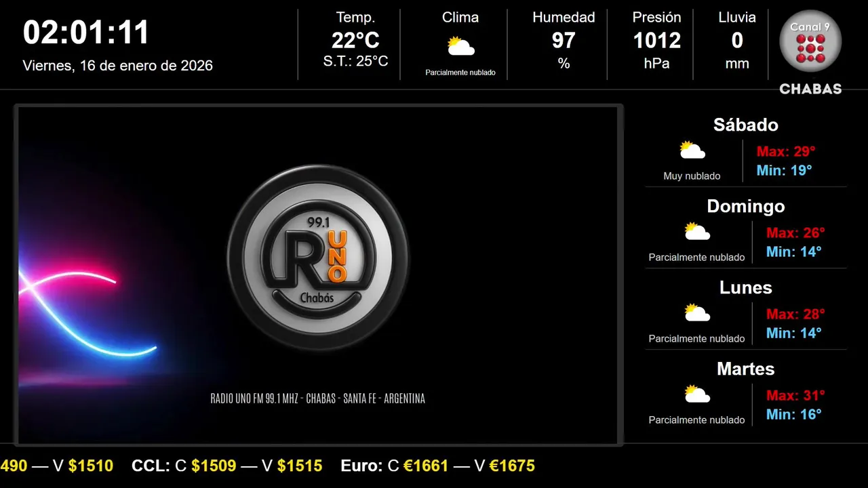Click the Martes forecast heading
868x488 pixels.
click(x=746, y=369)
